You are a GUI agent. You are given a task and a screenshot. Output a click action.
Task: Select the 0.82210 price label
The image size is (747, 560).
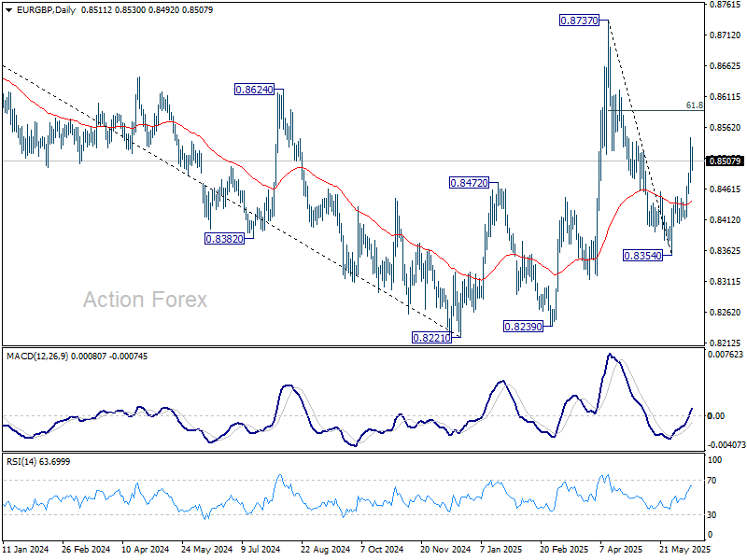(x=431, y=338)
